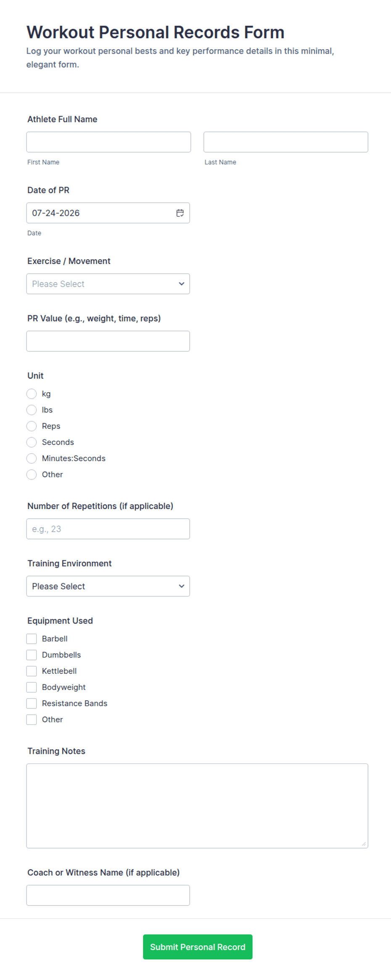391x980 pixels.
Task: Click the Last Name text box
Action: click(286, 142)
